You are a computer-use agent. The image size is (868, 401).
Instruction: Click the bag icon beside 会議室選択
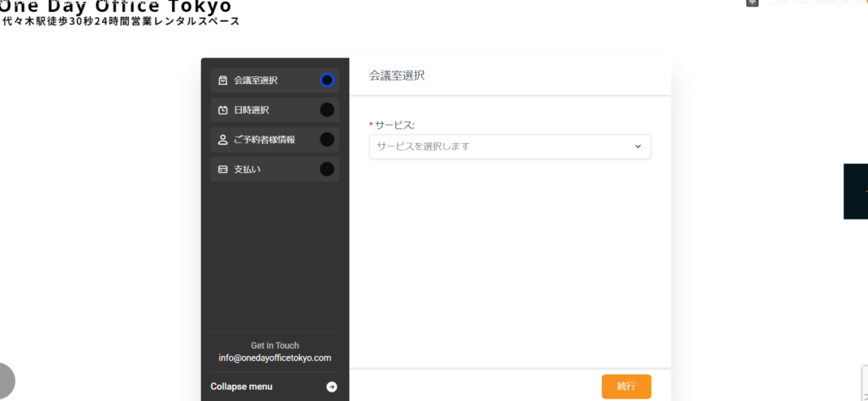point(223,81)
